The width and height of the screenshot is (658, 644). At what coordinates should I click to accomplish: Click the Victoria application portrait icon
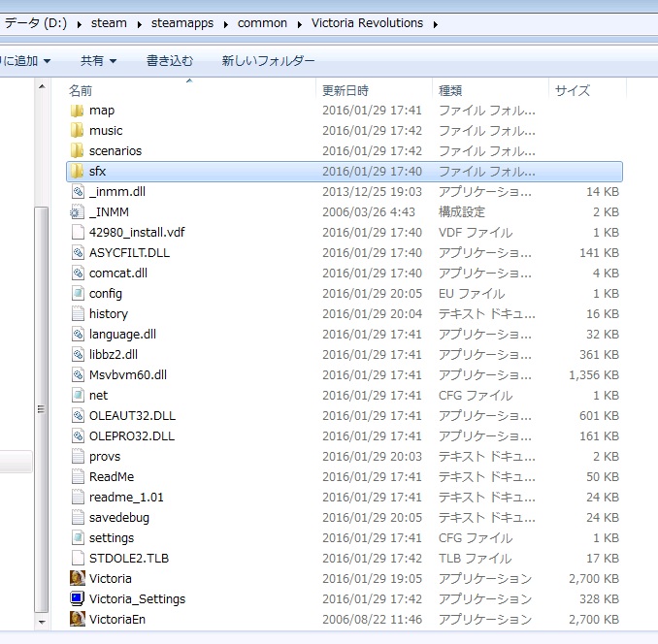click(x=78, y=579)
